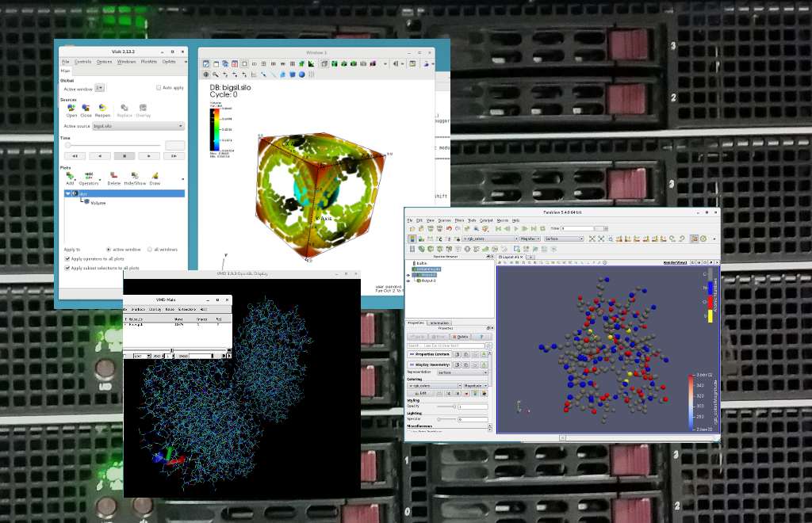Click the blue sphere tool in Window 1 toolbar
The height and width of the screenshot is (523, 812).
click(302, 74)
